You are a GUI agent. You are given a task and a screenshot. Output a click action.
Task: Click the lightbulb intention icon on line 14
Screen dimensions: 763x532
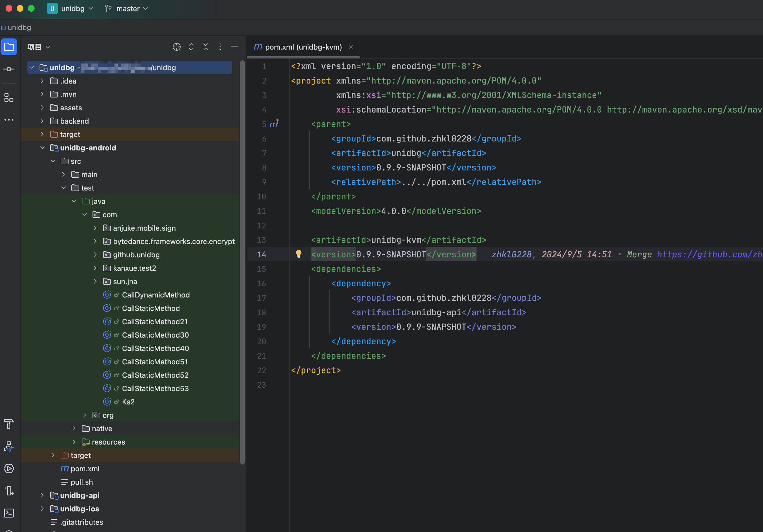click(x=299, y=254)
